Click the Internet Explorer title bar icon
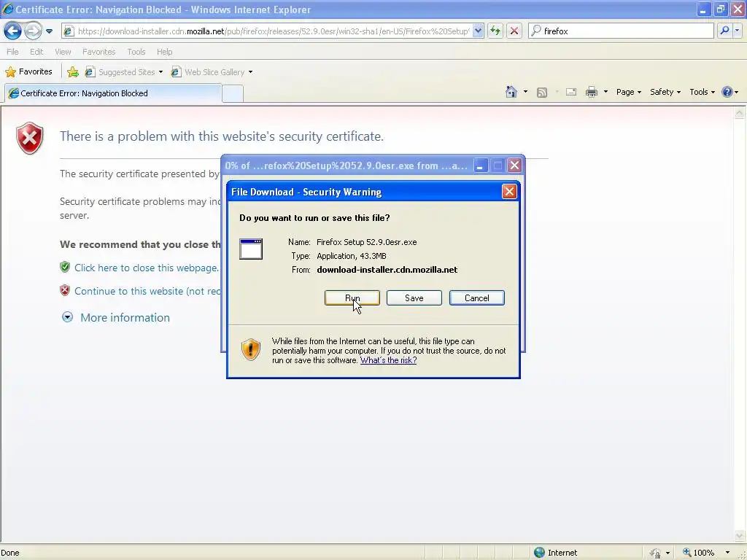The width and height of the screenshot is (747, 560). pos(7,9)
